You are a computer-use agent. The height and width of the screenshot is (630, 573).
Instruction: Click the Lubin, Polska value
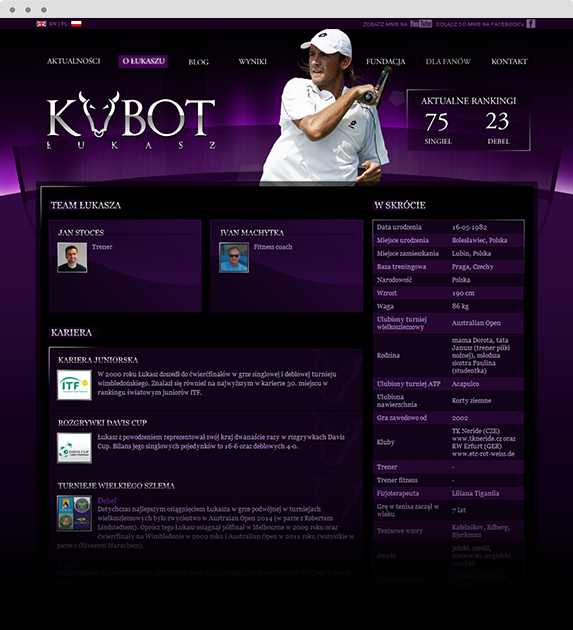point(471,254)
